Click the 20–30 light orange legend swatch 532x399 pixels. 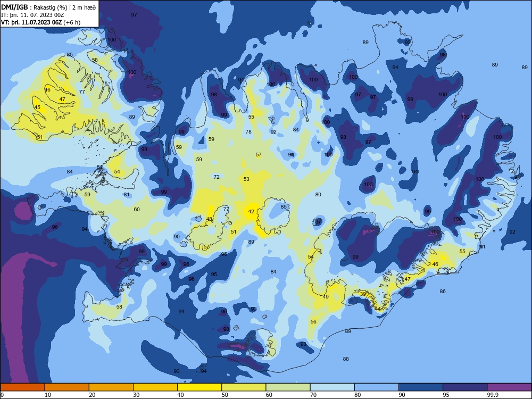tap(111, 387)
